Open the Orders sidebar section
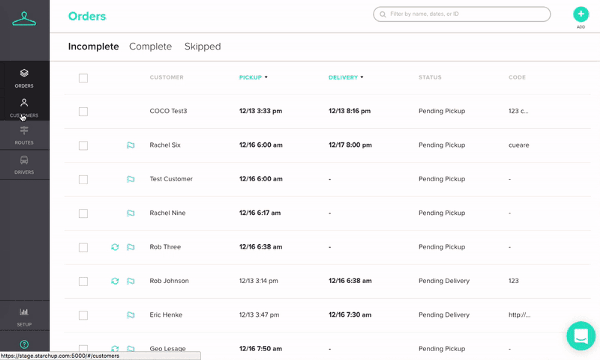The width and height of the screenshot is (600, 360). point(24,78)
